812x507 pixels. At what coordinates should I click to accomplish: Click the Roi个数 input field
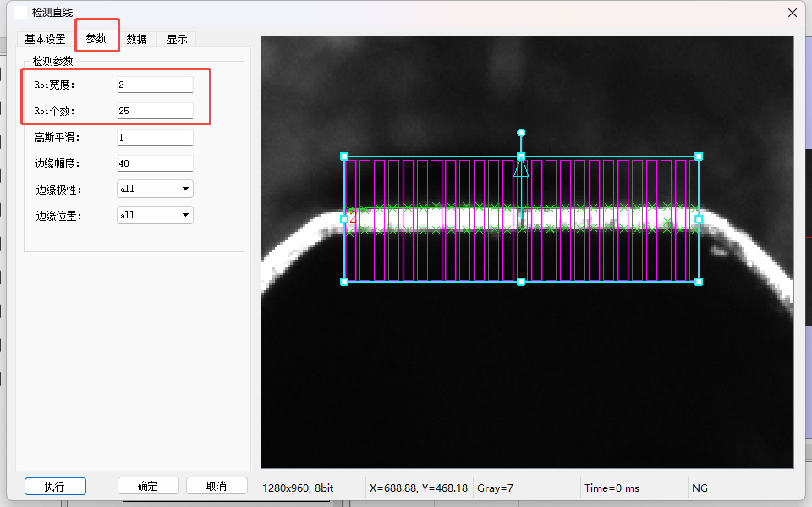click(155, 111)
